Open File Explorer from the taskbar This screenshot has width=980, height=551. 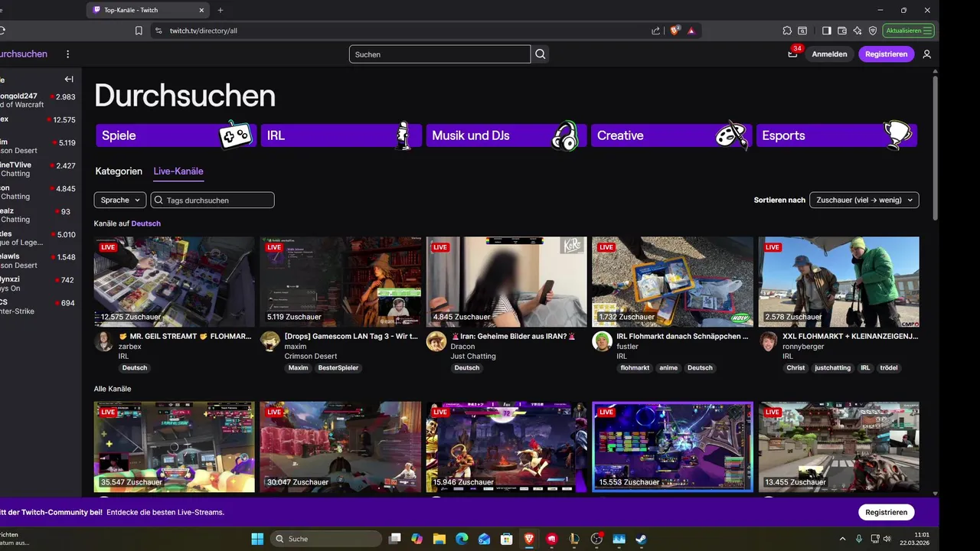point(439,539)
